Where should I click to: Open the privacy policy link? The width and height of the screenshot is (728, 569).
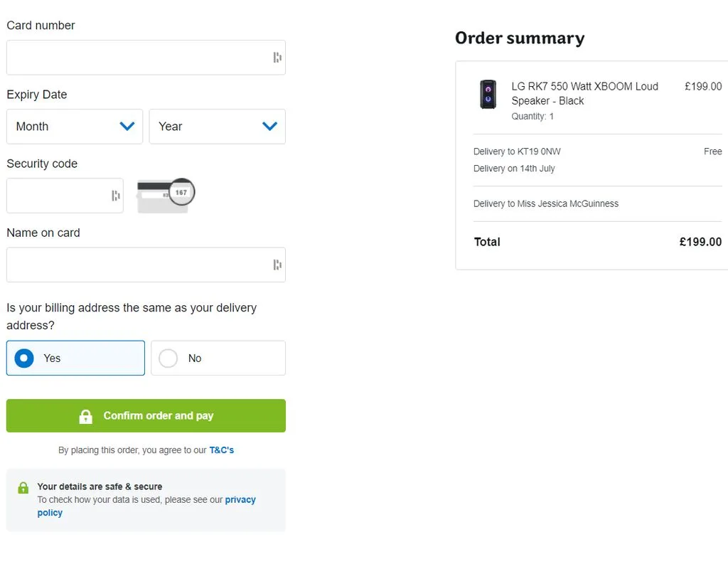coord(240,500)
